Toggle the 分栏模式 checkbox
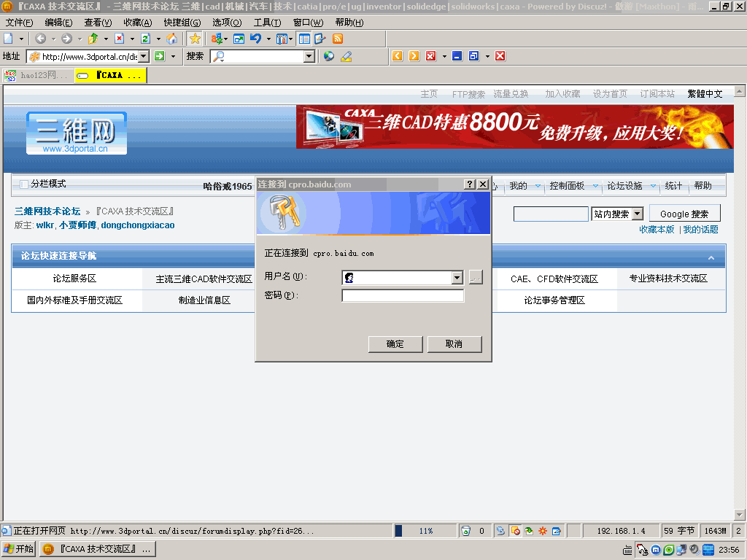The height and width of the screenshot is (560, 747). (24, 184)
